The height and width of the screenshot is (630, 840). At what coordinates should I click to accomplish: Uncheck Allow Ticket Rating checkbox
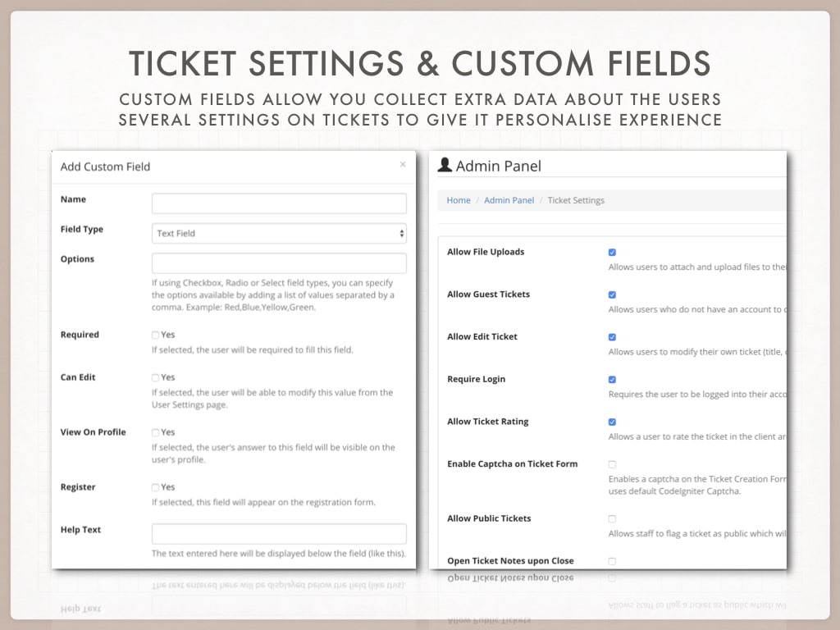[612, 422]
